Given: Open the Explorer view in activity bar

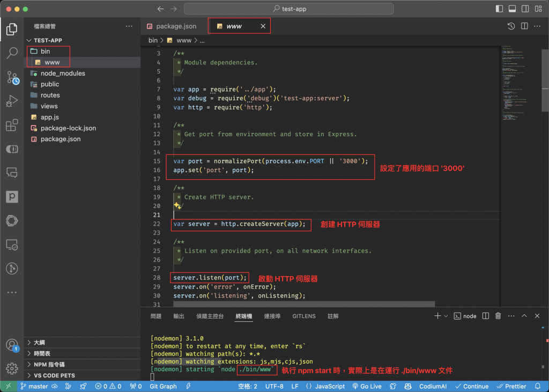Looking at the screenshot, I should (x=12, y=29).
